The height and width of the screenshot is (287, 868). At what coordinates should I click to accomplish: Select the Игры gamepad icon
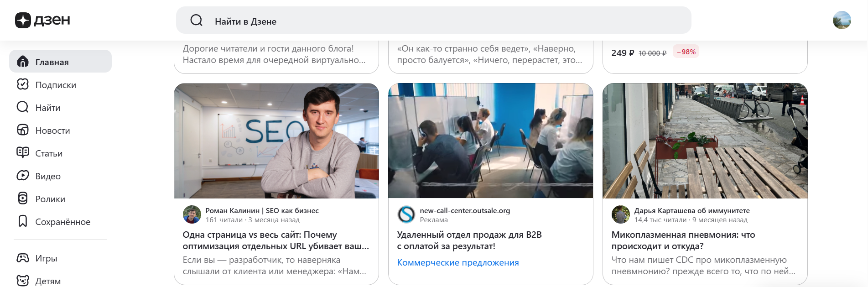[23, 258]
